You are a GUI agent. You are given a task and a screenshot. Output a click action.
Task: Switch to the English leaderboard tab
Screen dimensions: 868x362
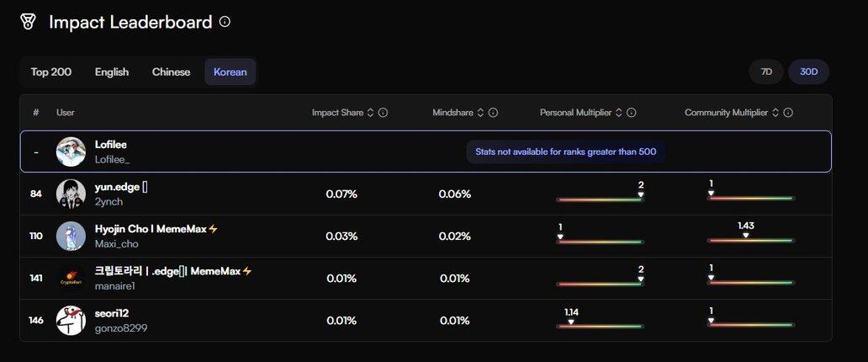pos(112,72)
